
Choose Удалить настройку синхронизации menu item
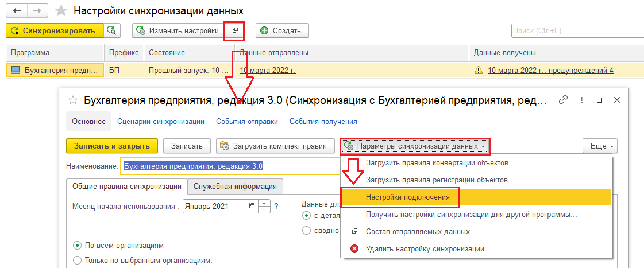476,248
